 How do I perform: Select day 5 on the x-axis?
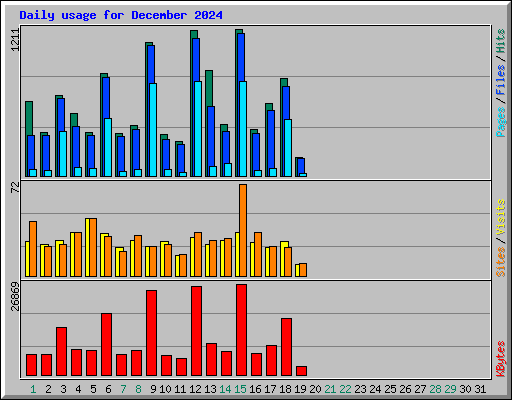(93, 389)
